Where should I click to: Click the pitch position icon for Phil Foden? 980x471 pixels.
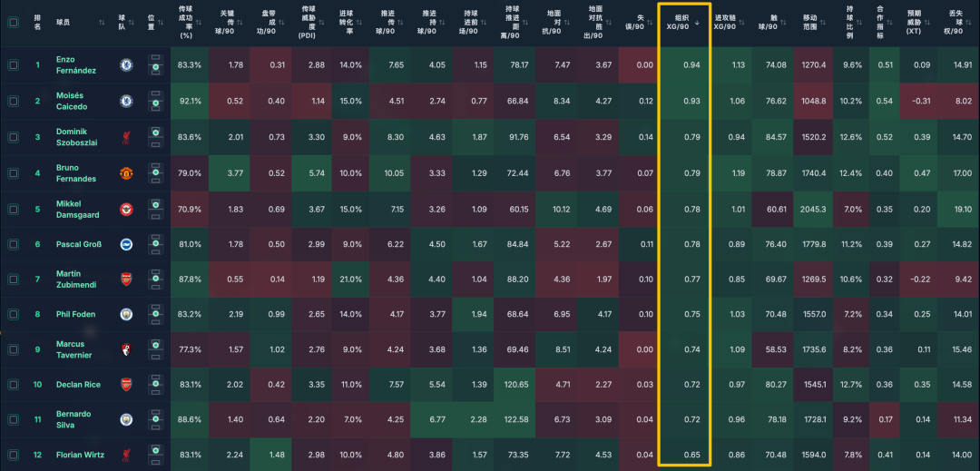coord(154,315)
